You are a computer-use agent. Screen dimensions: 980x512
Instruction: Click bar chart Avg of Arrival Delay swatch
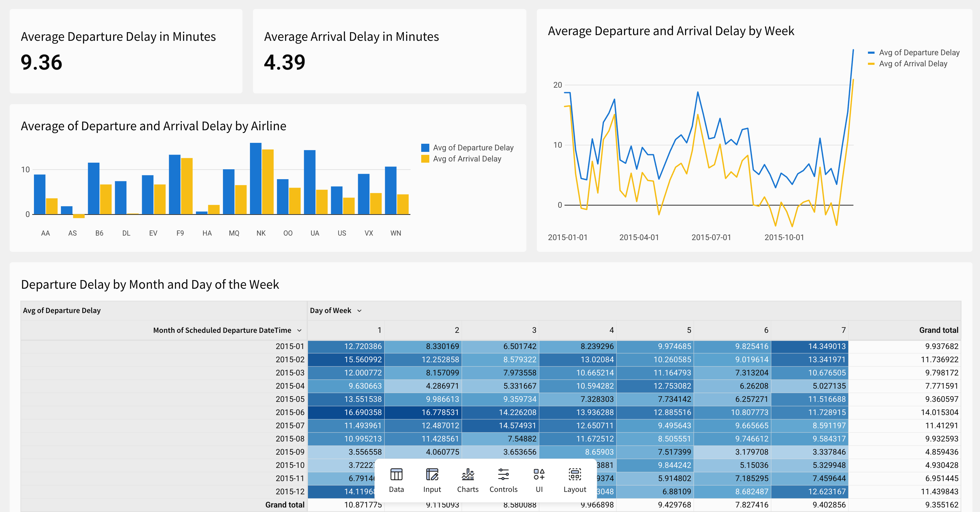pyautogui.click(x=425, y=159)
